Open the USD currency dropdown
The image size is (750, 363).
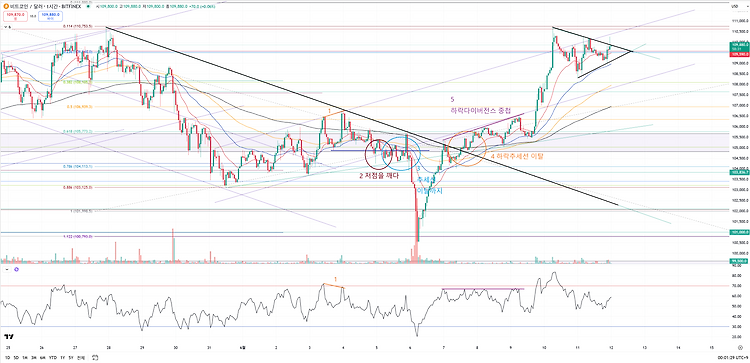(x=739, y=6)
